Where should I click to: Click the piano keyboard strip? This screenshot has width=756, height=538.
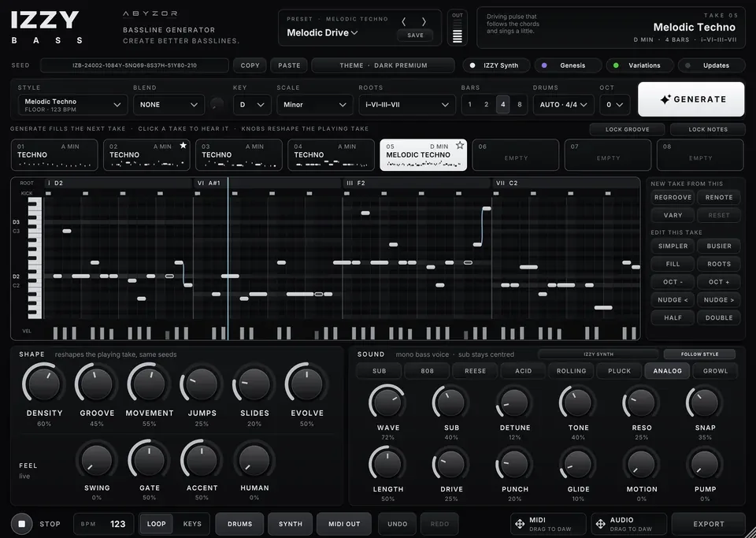pyautogui.click(x=35, y=258)
